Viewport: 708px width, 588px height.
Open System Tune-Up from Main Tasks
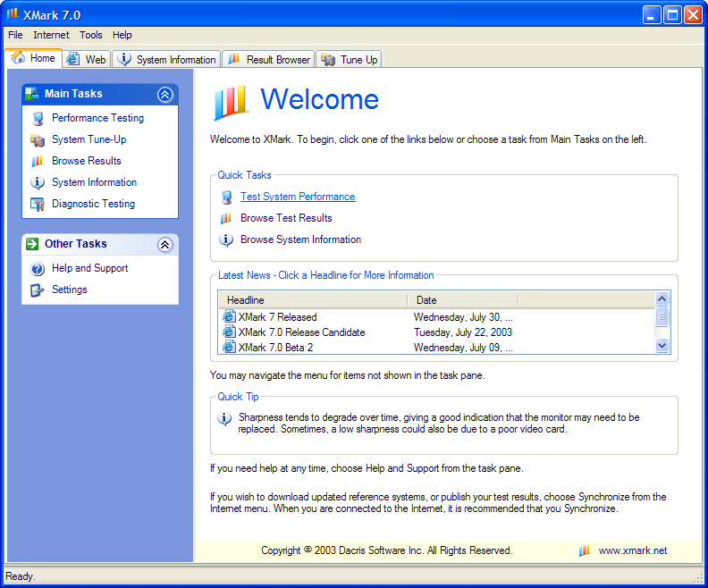[x=89, y=139]
